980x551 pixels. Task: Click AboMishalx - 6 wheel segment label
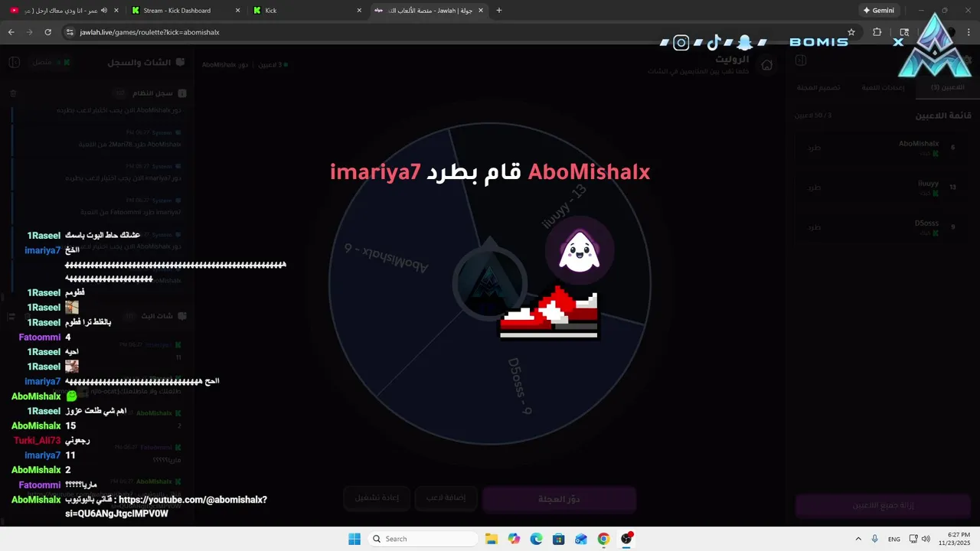pyautogui.click(x=385, y=259)
